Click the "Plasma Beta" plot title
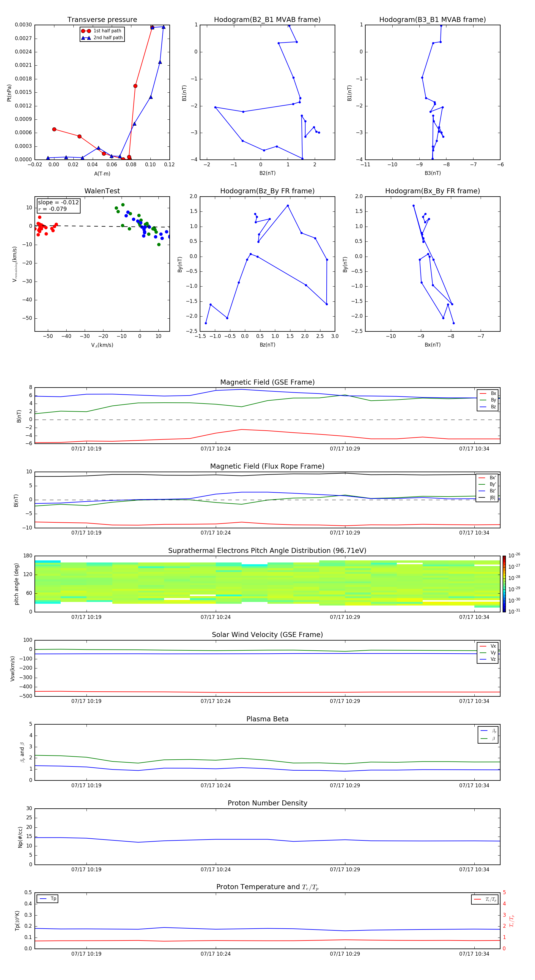This screenshot has width=535, height=980. click(x=267, y=719)
